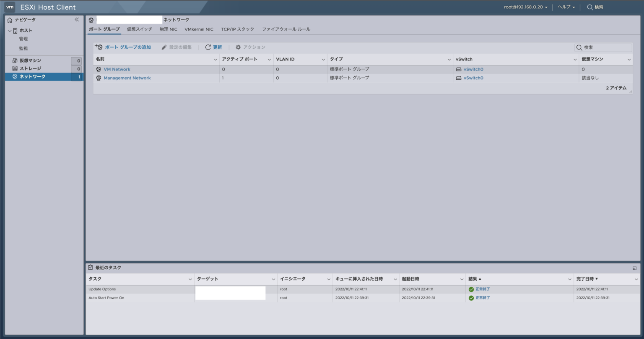Click the gear icon on the アクション button
The image size is (644, 339).
point(238,47)
